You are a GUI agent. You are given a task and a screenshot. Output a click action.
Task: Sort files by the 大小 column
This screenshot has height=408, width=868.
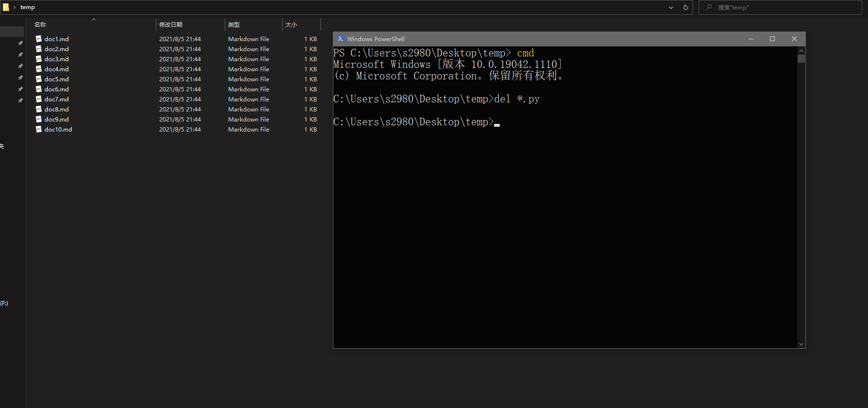click(301, 24)
